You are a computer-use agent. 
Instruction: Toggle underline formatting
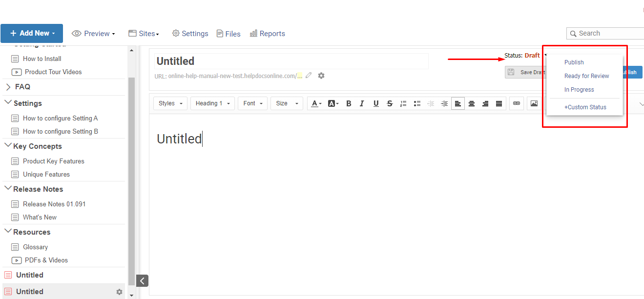376,103
